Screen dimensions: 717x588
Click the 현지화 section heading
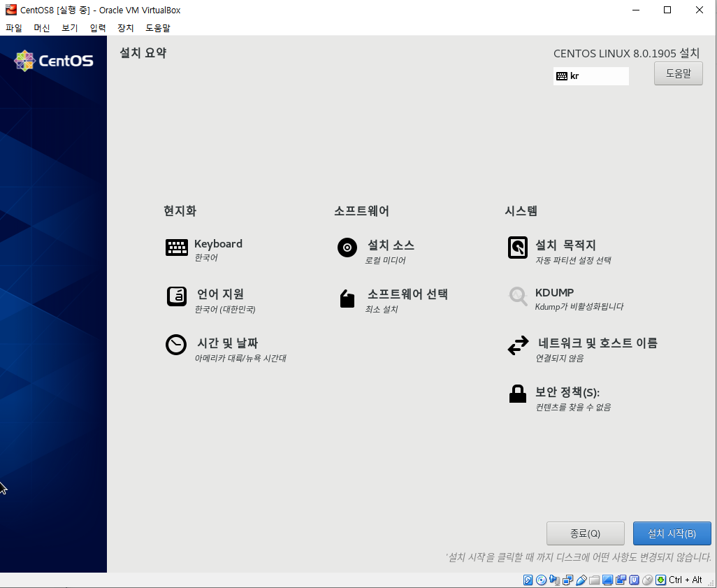tap(180, 211)
